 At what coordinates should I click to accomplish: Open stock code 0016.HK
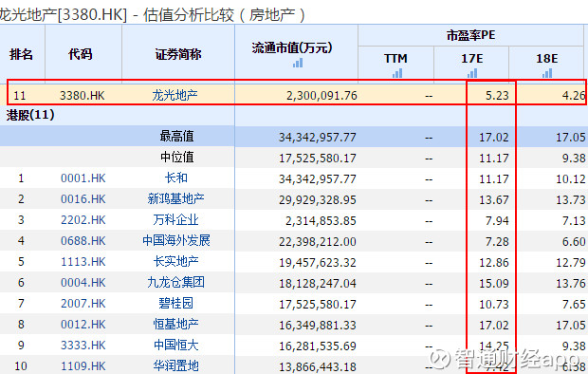pos(83,199)
